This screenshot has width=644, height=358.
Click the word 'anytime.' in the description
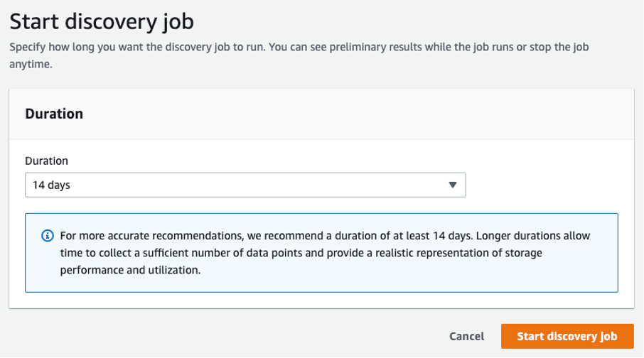(31, 65)
